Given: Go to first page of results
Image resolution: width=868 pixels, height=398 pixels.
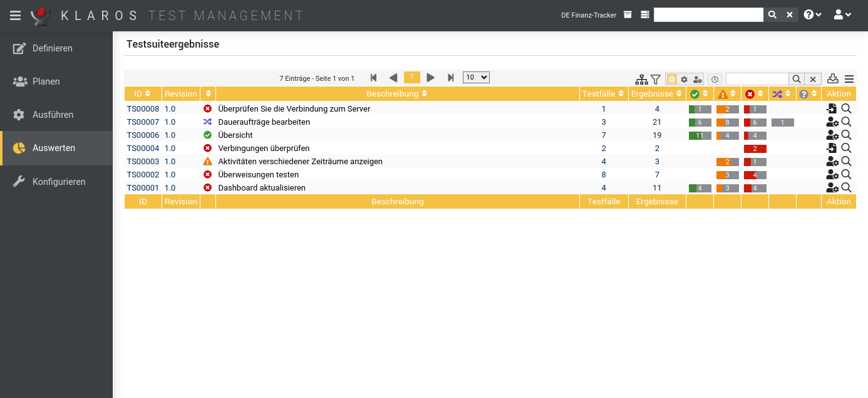Looking at the screenshot, I should 374,78.
